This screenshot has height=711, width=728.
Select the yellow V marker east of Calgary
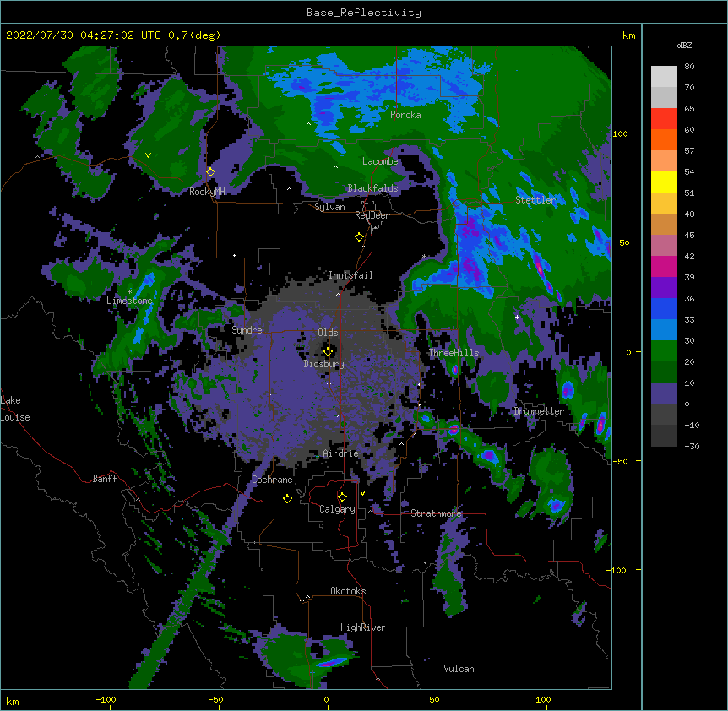coord(362,493)
